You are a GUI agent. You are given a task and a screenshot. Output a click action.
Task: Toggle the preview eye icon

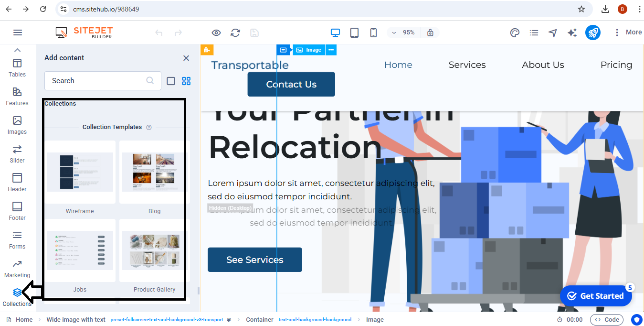tap(216, 33)
